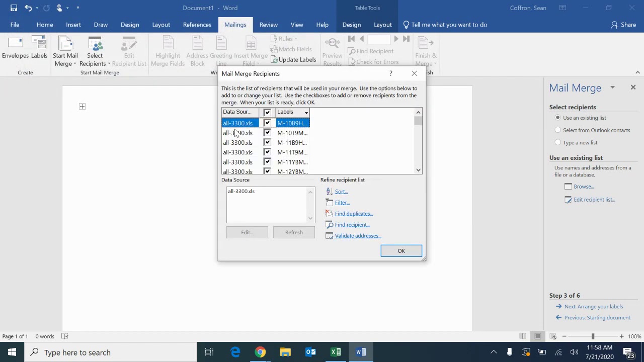Click the Start Mail Merge icon

click(65, 43)
